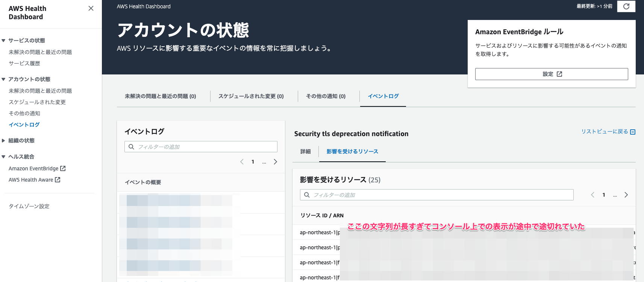Viewport: 644px width, 282px height.
Task: Click the external link icon on 設定 button
Action: pyautogui.click(x=559, y=74)
